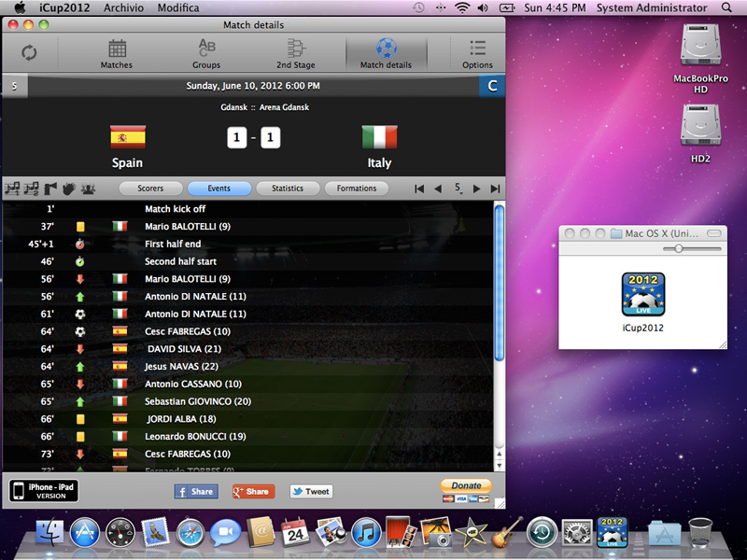This screenshot has height=560, width=747.
Task: Open the iCup2012 menu in the menu bar
Action: click(64, 7)
